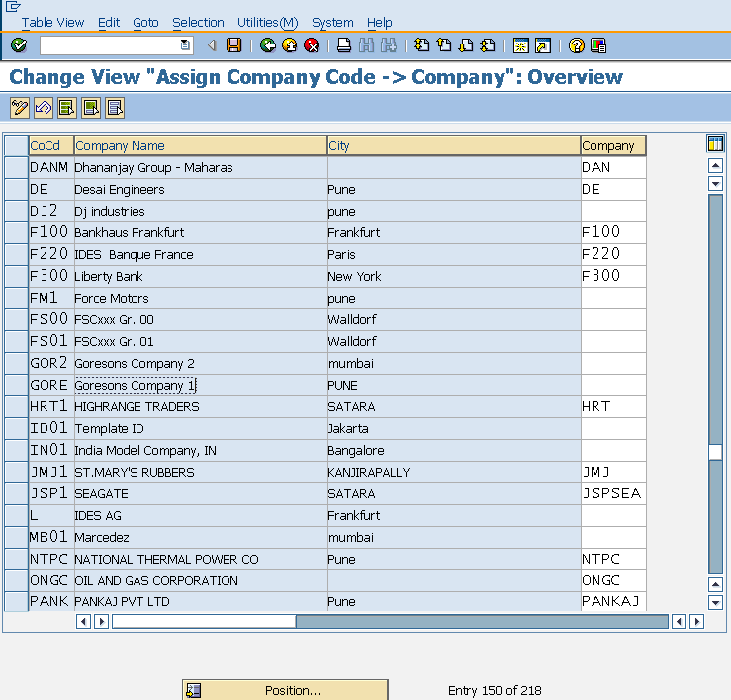
Task: Select the row for NTPC NATIONAL THERMAL POWER
Action: (x=16, y=560)
